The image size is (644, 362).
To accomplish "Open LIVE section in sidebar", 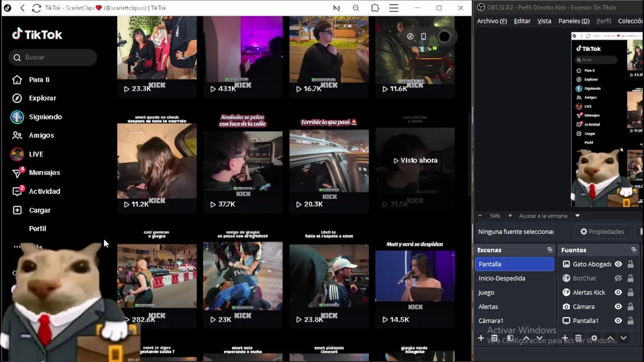I will (x=36, y=154).
